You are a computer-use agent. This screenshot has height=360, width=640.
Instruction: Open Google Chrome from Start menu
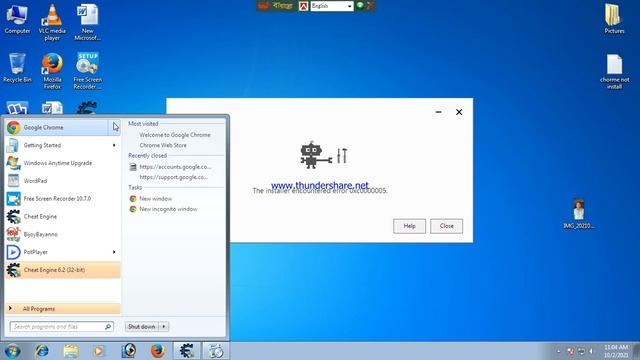[56, 127]
